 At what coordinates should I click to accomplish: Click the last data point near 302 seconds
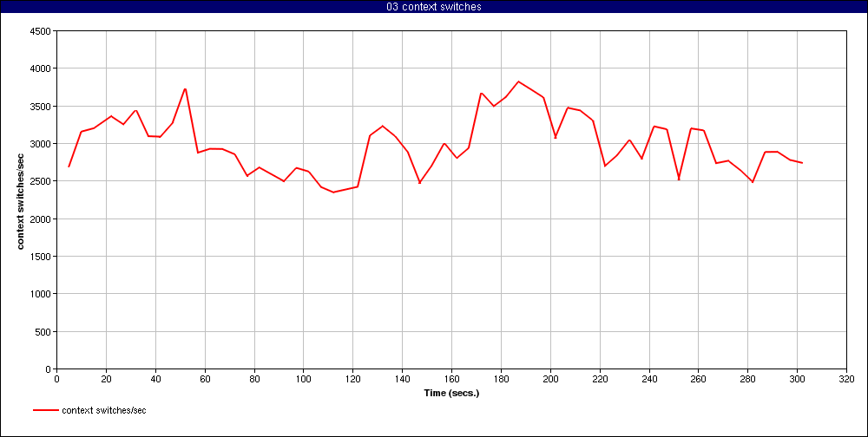coord(802,163)
